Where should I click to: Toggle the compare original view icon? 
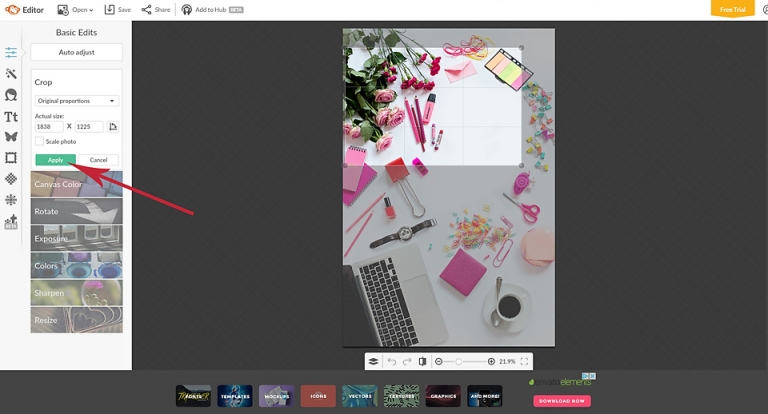[422, 362]
